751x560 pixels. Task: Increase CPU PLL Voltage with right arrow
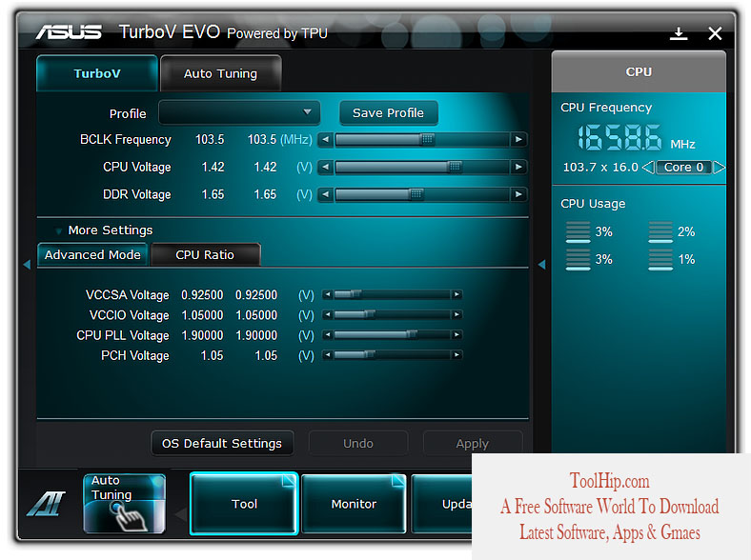[x=457, y=334]
